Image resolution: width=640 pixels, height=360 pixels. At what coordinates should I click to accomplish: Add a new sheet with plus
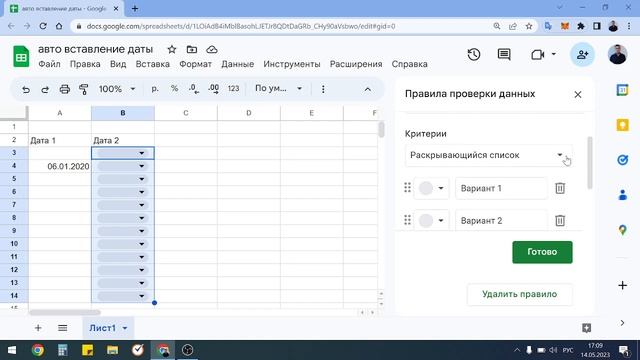38,328
